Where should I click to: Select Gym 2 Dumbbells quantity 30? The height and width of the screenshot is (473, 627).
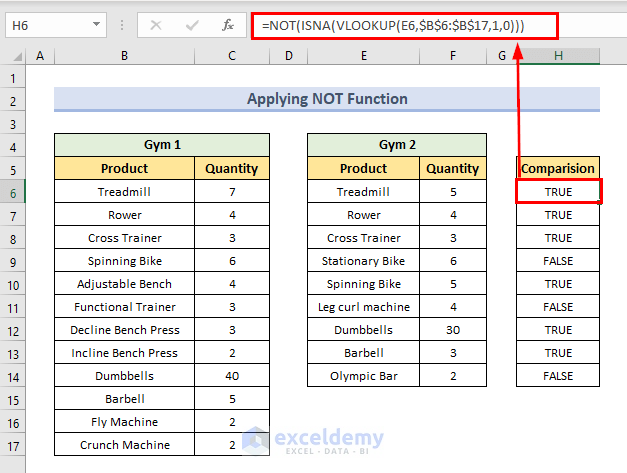tap(453, 330)
